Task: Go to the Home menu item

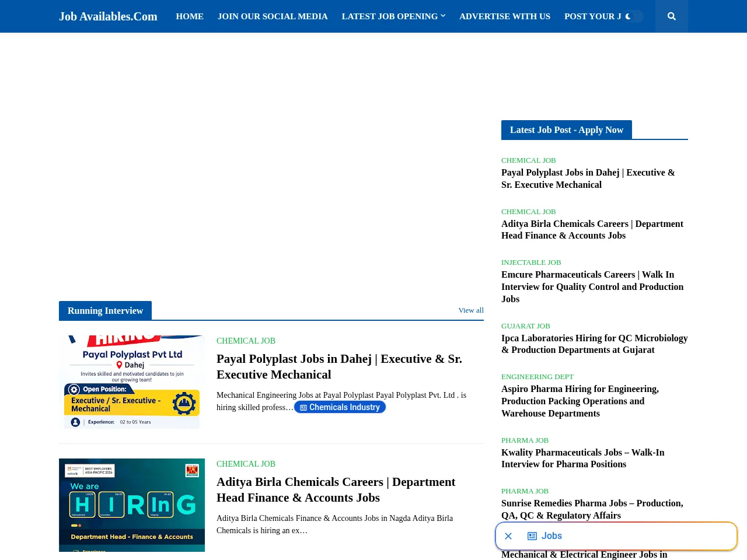Action: tap(190, 16)
